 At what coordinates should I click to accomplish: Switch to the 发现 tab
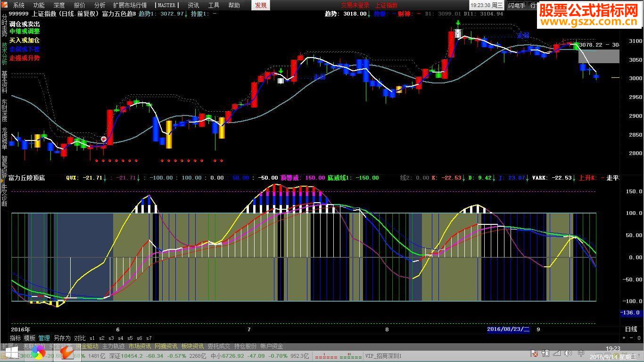point(261,5)
